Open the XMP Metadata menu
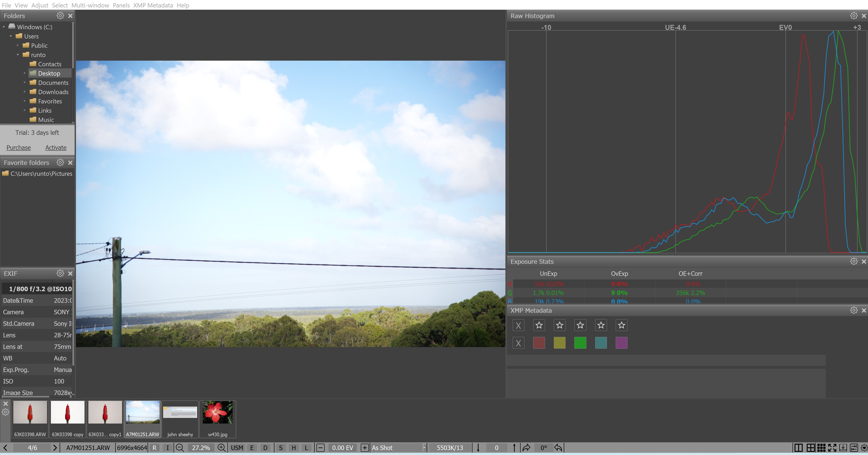The image size is (868, 455). [153, 5]
